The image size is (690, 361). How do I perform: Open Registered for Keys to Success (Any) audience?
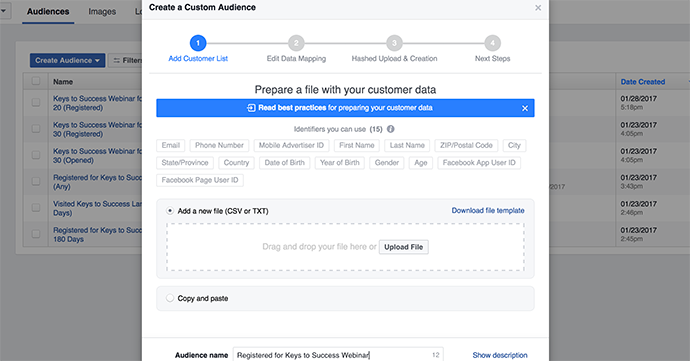pos(97,182)
